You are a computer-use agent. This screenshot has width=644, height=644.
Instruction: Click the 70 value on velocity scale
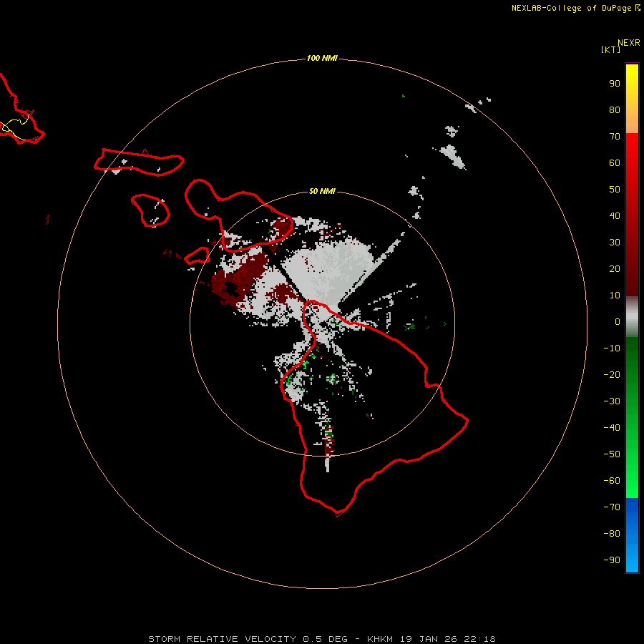click(x=615, y=137)
